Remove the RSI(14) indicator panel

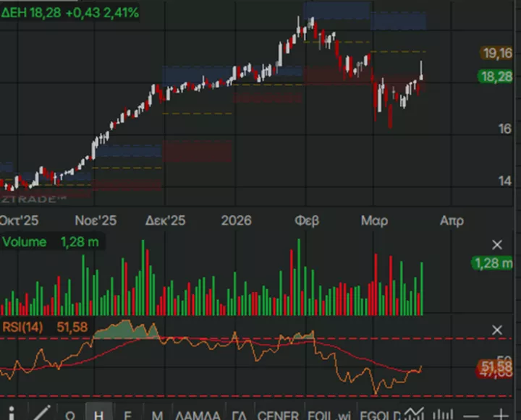pos(497,330)
